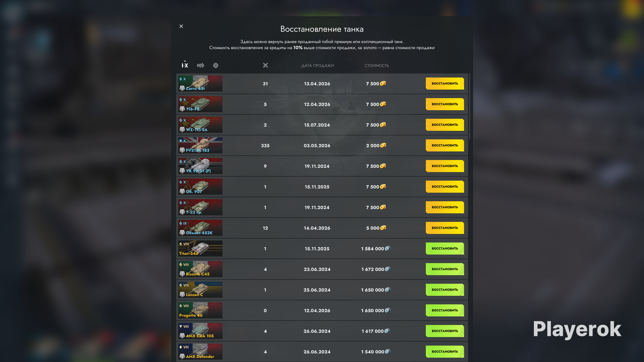Restore the Carro 45t tank
Viewport: 644px width, 362px height.
coord(444,84)
